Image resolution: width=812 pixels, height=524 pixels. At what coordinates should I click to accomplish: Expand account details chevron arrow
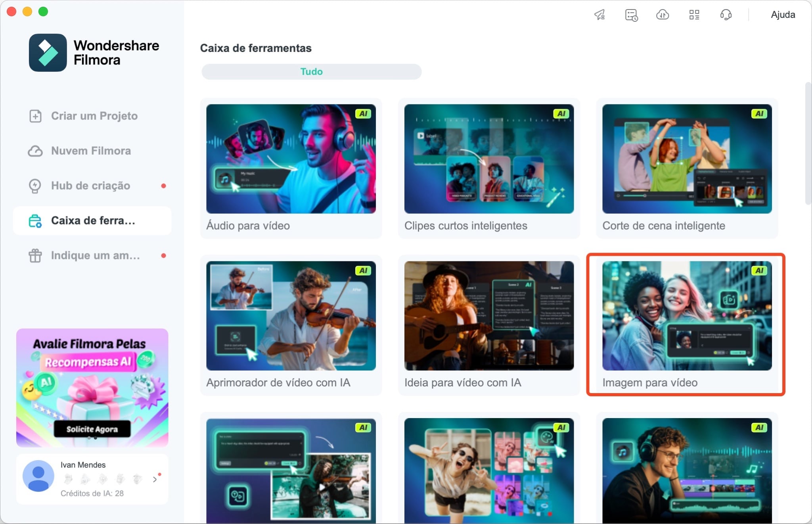click(x=155, y=480)
